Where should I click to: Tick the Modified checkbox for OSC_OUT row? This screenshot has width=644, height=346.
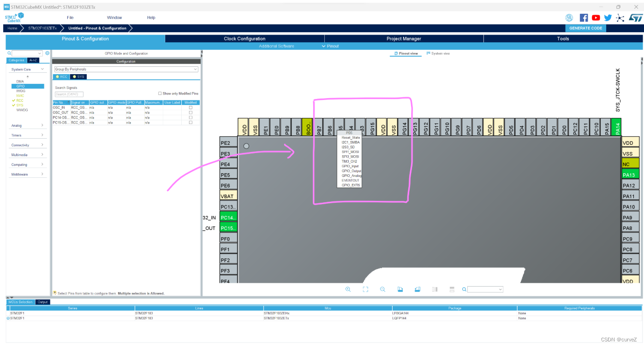[191, 112]
